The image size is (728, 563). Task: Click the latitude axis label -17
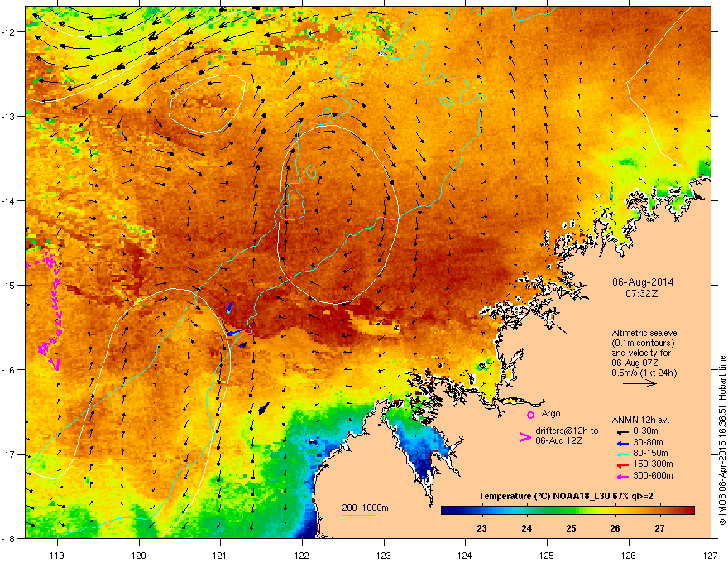click(x=10, y=455)
